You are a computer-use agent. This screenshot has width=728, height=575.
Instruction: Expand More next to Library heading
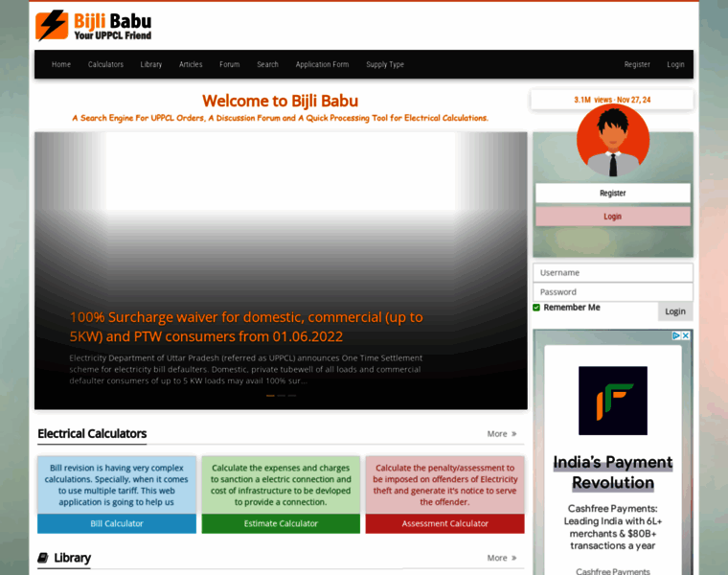tap(502, 558)
